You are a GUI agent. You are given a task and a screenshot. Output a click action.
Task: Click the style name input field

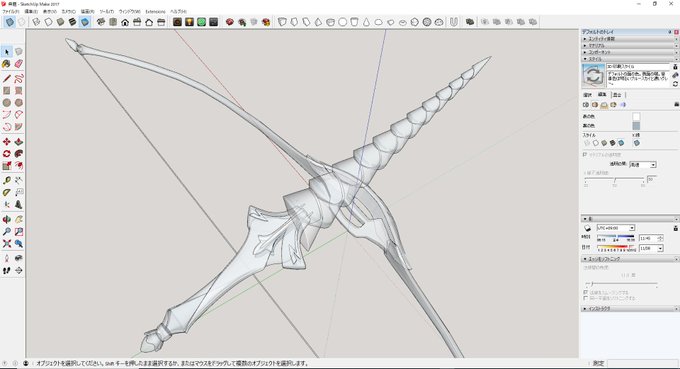click(x=638, y=66)
